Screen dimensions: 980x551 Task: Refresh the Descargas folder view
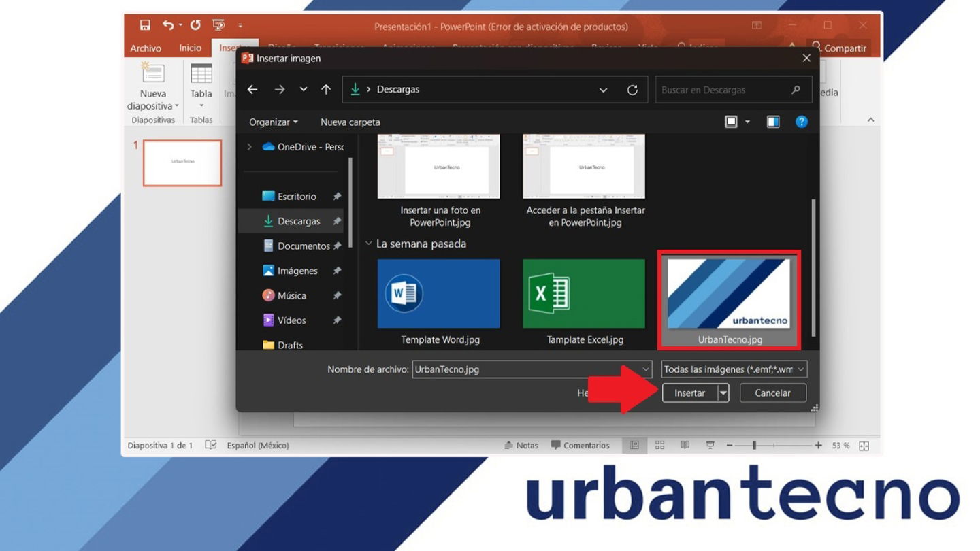pos(632,90)
